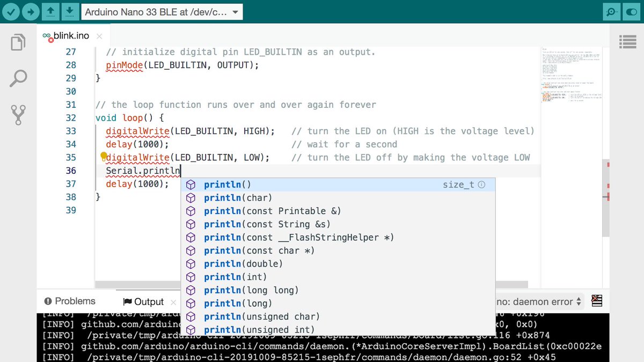Click line number 36 in gutter
The height and width of the screenshot is (362, 644).
pos(71,171)
